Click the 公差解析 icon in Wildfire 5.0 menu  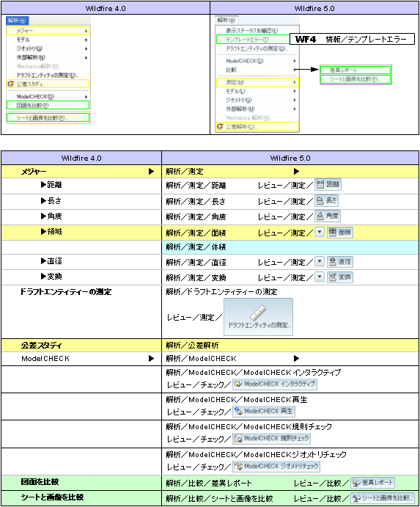220,127
